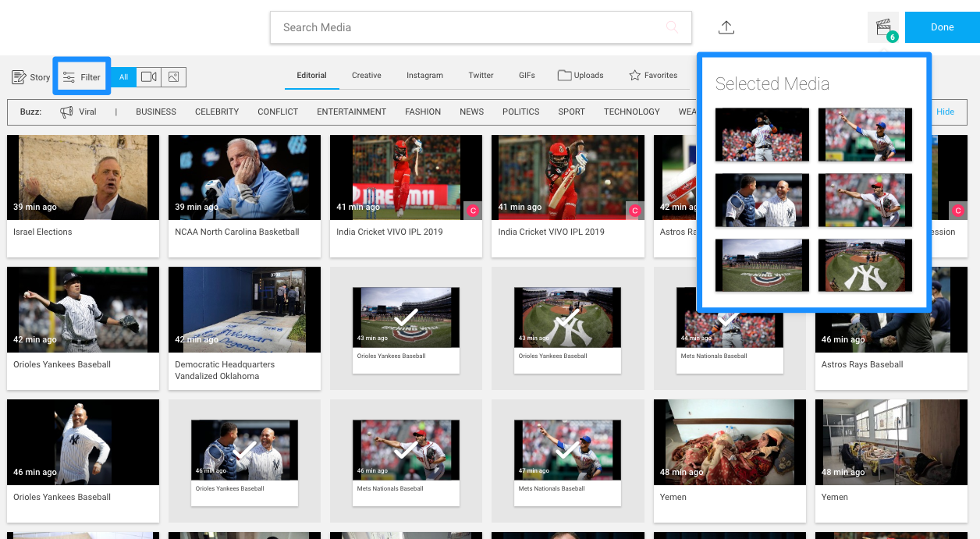Open the Story editor button
Viewport: 980px width, 539px height.
click(31, 77)
